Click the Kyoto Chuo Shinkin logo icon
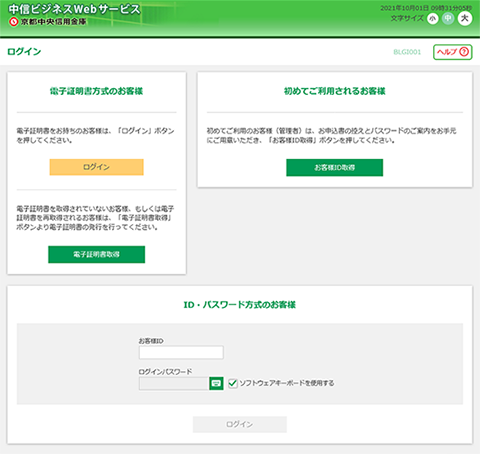This screenshot has width=480, height=454. point(13,22)
